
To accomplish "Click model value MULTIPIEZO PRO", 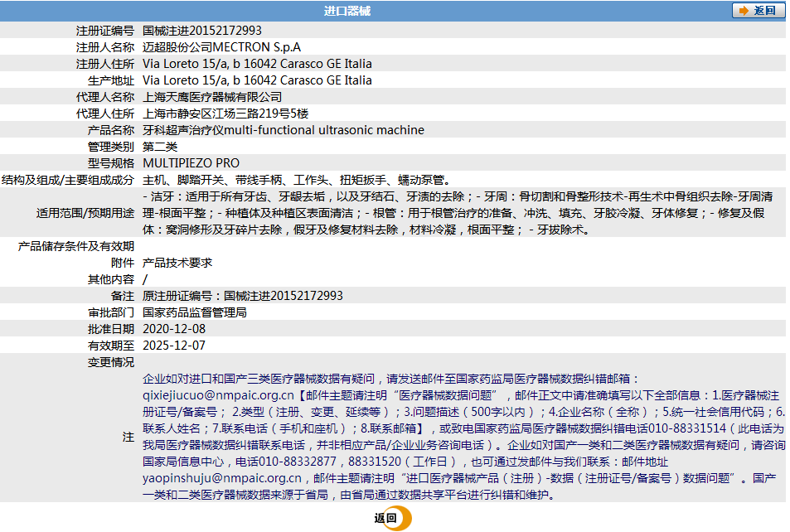I will tap(191, 163).
